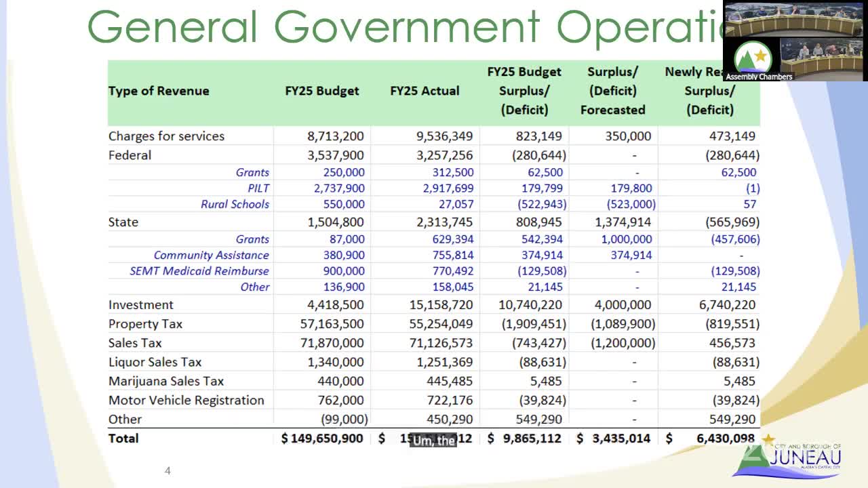Click the slide page number 4
The height and width of the screenshot is (488, 868).
click(167, 470)
